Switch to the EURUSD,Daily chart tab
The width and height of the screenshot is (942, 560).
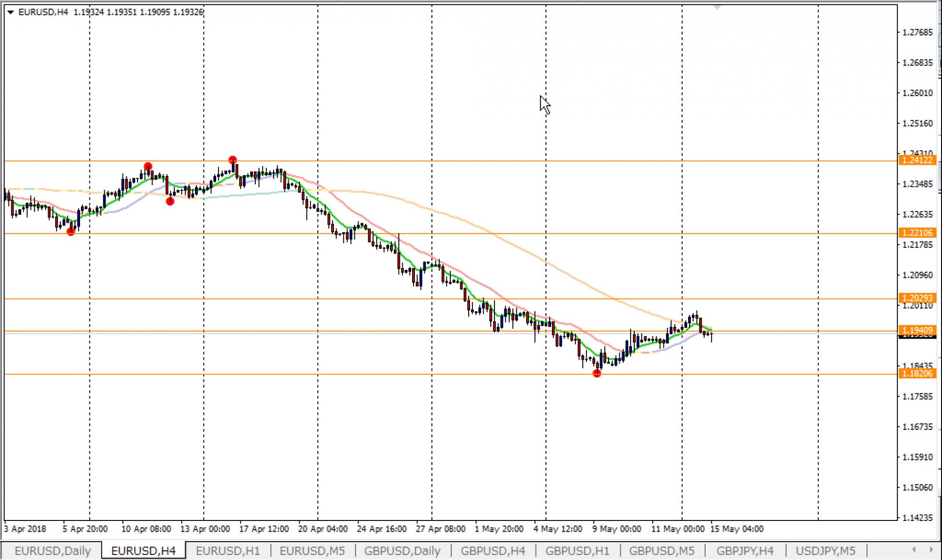coord(52,551)
